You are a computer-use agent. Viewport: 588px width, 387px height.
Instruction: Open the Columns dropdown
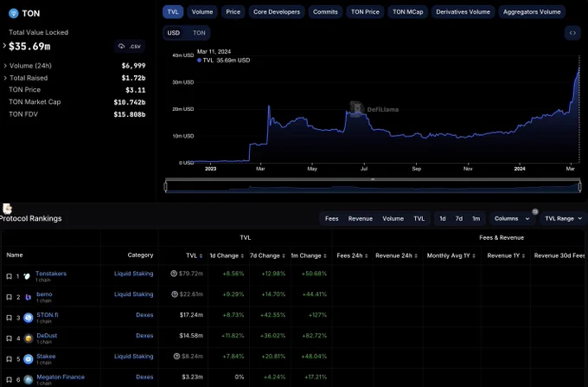pyautogui.click(x=512, y=218)
